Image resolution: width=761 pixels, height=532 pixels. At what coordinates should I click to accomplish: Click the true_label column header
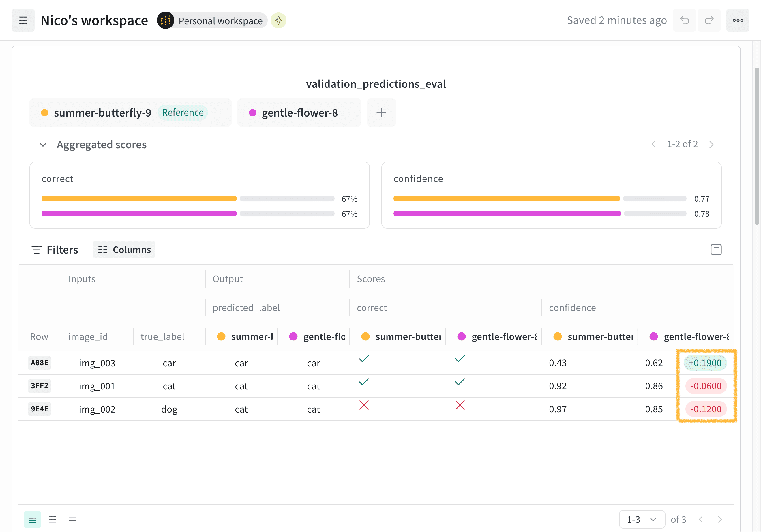tap(162, 336)
